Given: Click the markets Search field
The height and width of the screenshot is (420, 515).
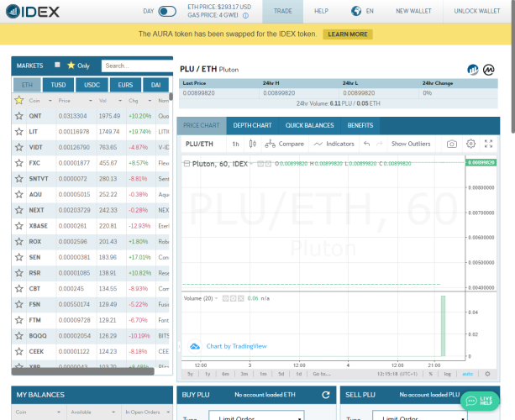Looking at the screenshot, I should click(x=137, y=66).
